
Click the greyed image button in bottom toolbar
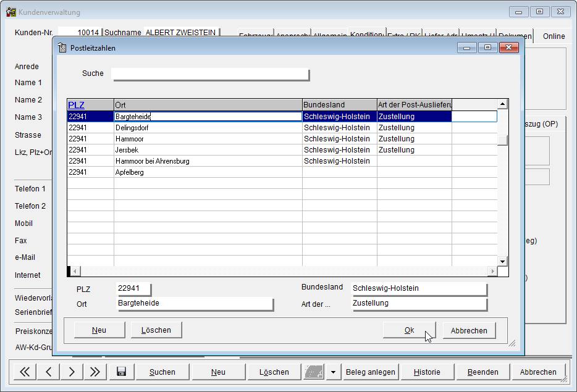pyautogui.click(x=314, y=372)
